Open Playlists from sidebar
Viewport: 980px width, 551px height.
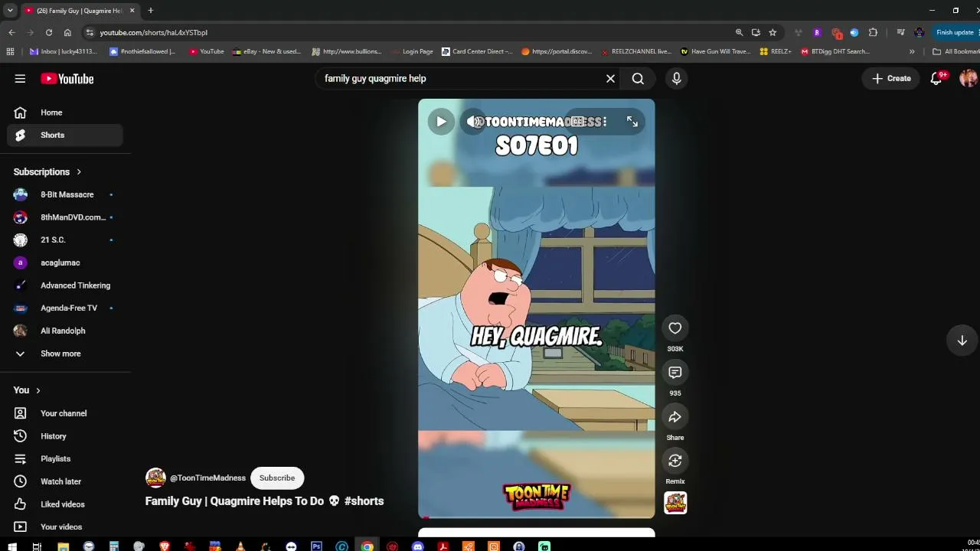point(66,459)
